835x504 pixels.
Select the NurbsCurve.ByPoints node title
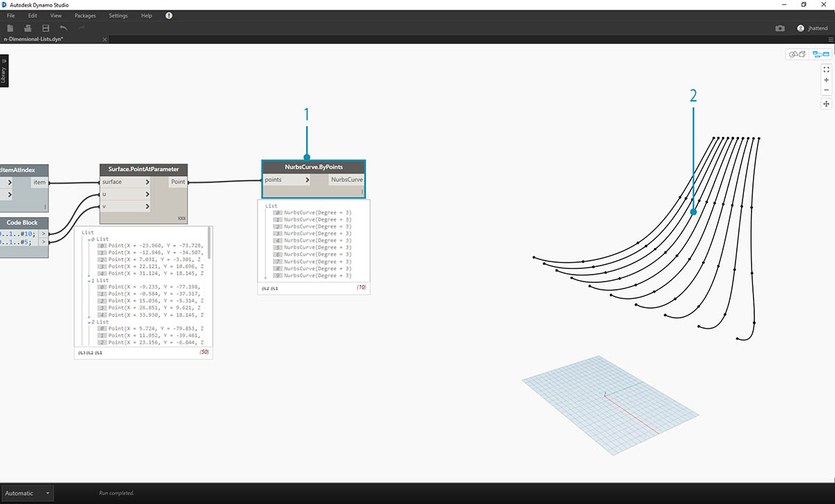click(313, 168)
